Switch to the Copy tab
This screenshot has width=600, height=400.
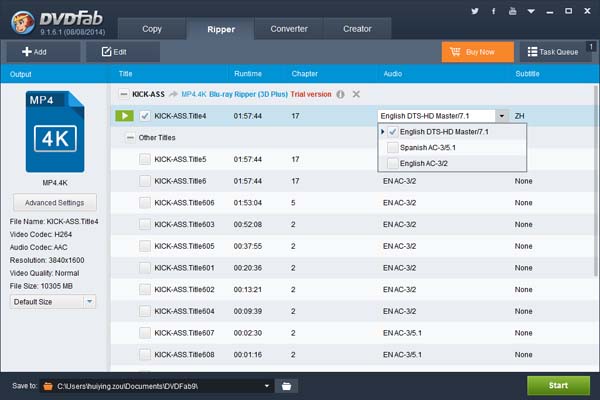152,29
